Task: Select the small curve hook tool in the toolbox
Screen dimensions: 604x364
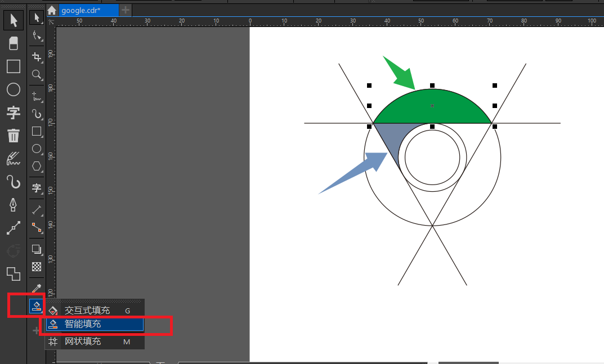Action: click(37, 114)
